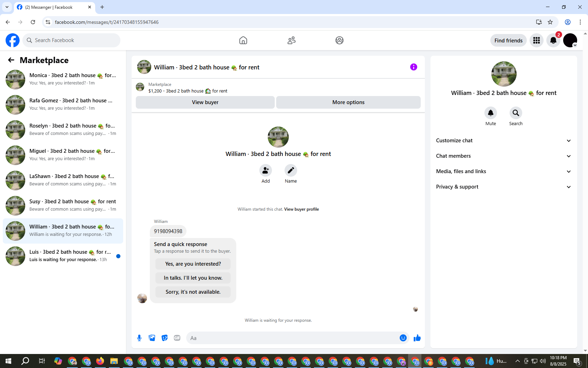Click William's phone number message 9198094398
The image size is (588, 368).
[168, 231]
